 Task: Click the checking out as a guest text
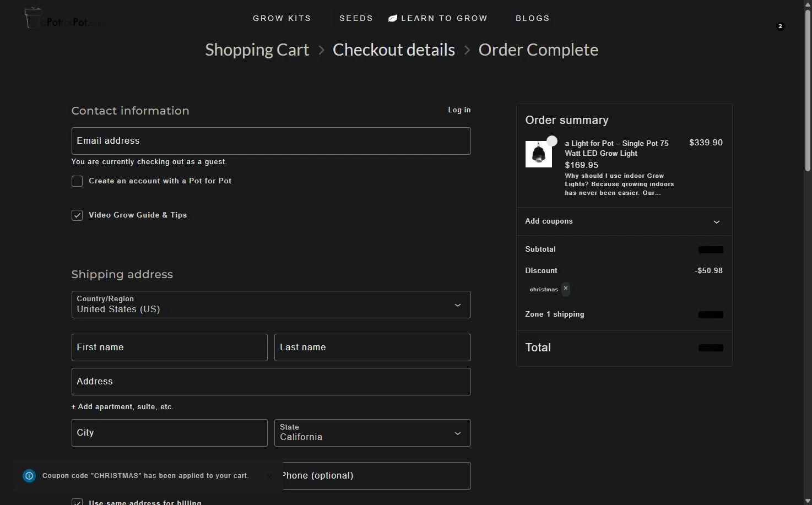149,162
